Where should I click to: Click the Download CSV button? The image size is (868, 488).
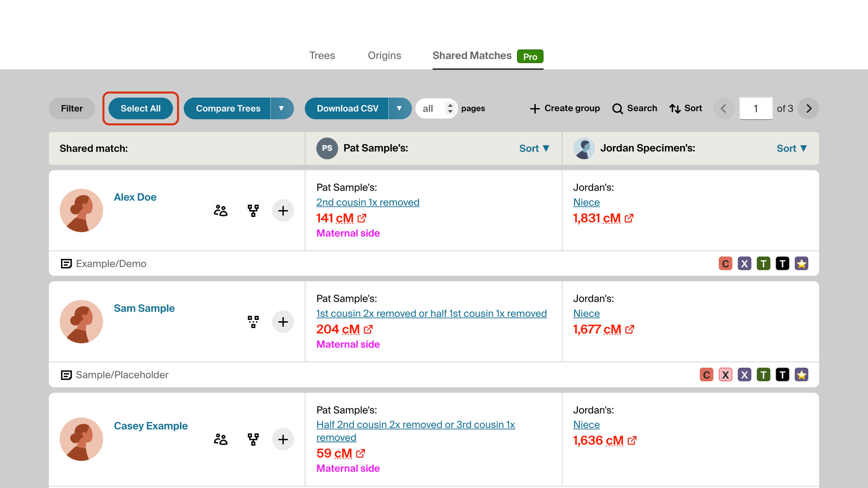pos(347,108)
